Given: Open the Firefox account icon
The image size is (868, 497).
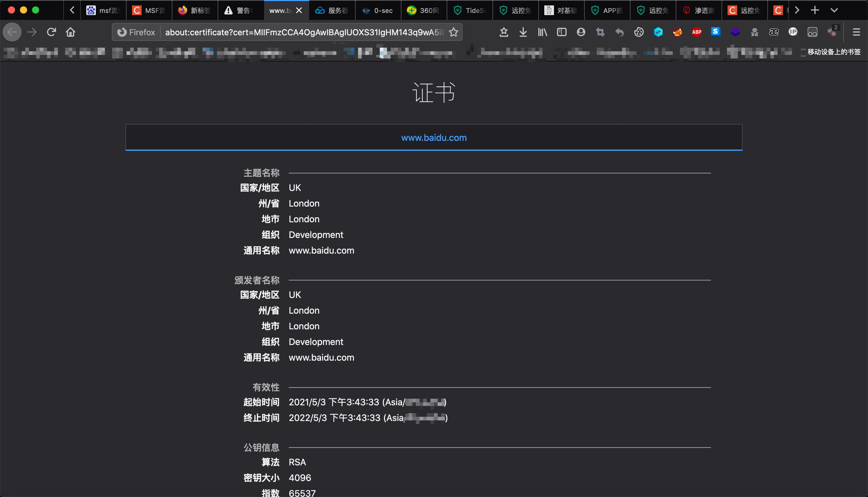Looking at the screenshot, I should [x=581, y=32].
